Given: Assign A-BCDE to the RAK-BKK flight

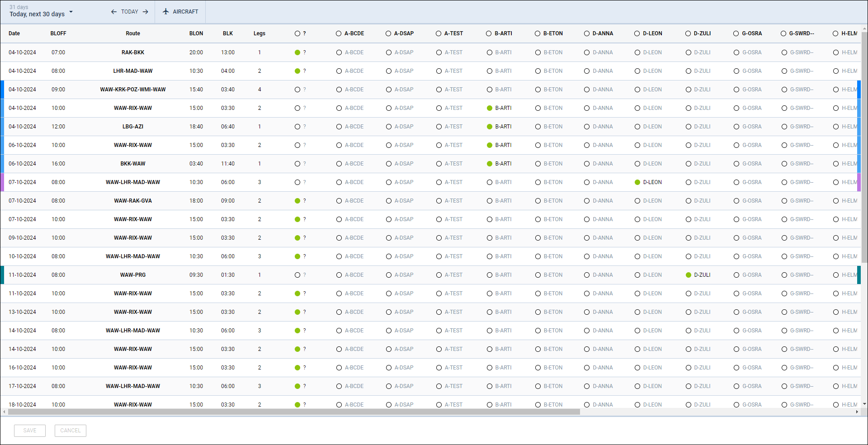Looking at the screenshot, I should [x=339, y=52].
